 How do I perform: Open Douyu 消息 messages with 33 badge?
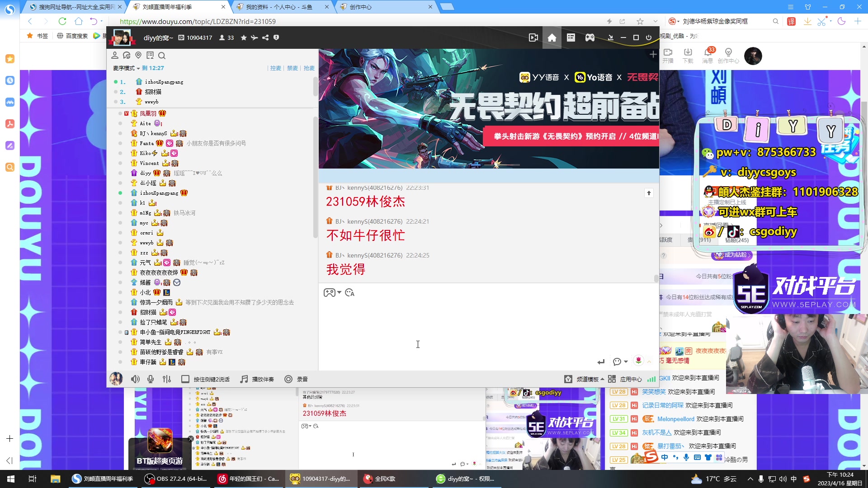(708, 56)
